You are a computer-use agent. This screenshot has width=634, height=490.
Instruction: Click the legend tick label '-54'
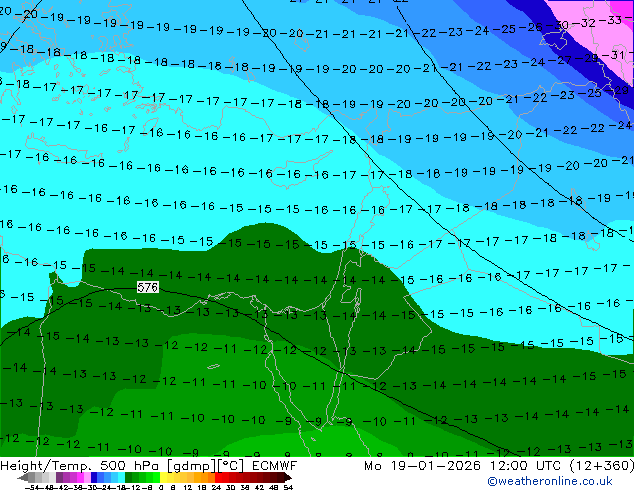tap(32, 487)
